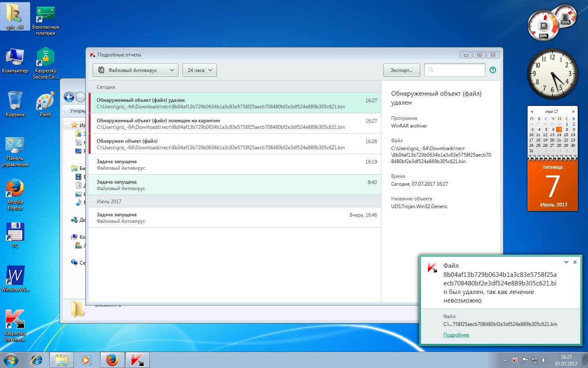Open the 24 часа period dropdown
The height and width of the screenshot is (368, 588).
pyautogui.click(x=200, y=70)
